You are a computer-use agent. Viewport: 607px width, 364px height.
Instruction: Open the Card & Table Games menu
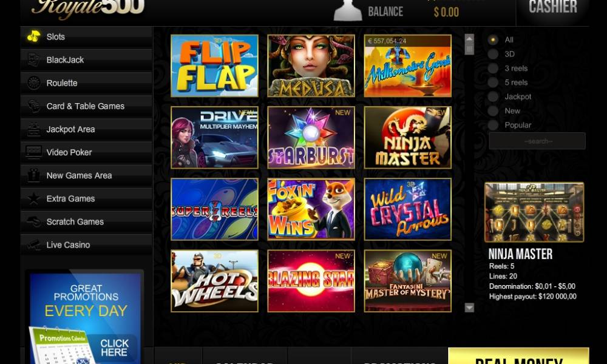(86, 106)
